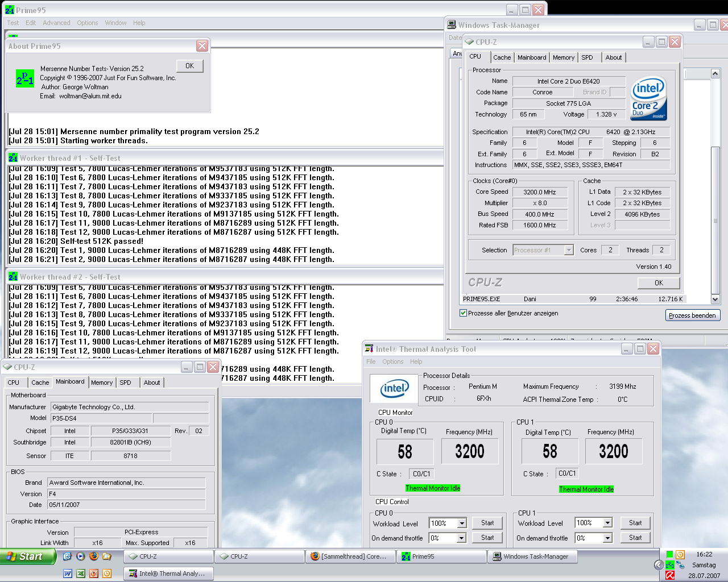The width and height of the screenshot is (728, 582).
Task: Open the Window menu in Prime95
Action: click(115, 23)
